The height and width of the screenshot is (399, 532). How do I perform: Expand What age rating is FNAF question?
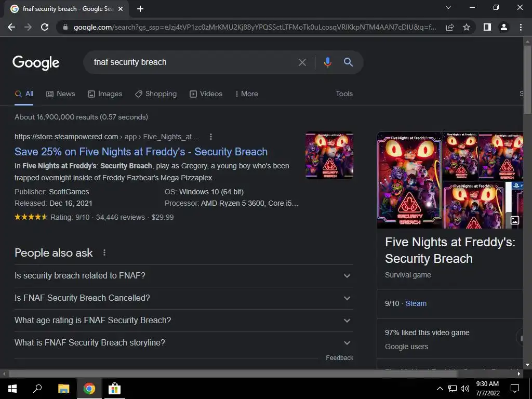click(183, 321)
